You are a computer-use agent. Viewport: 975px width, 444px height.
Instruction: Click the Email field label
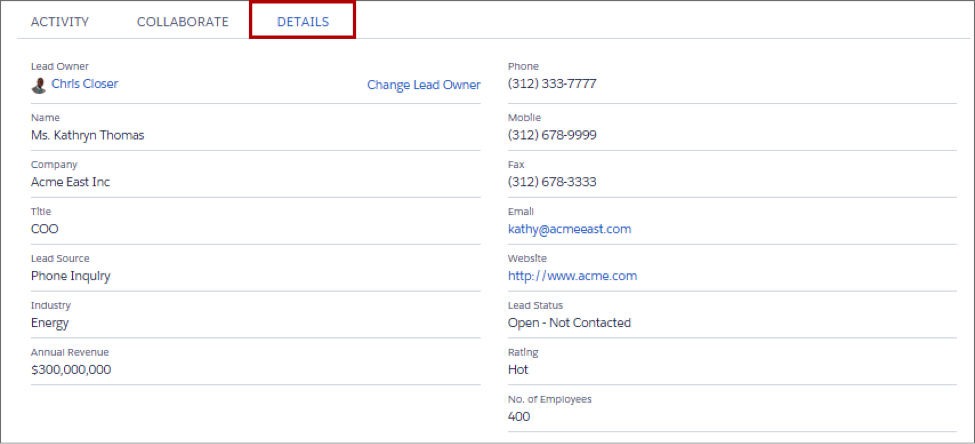521,211
